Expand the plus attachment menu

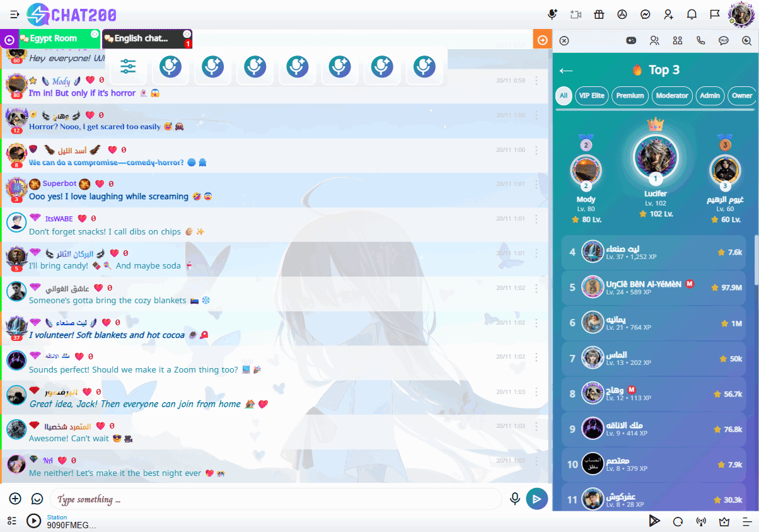pos(15,499)
